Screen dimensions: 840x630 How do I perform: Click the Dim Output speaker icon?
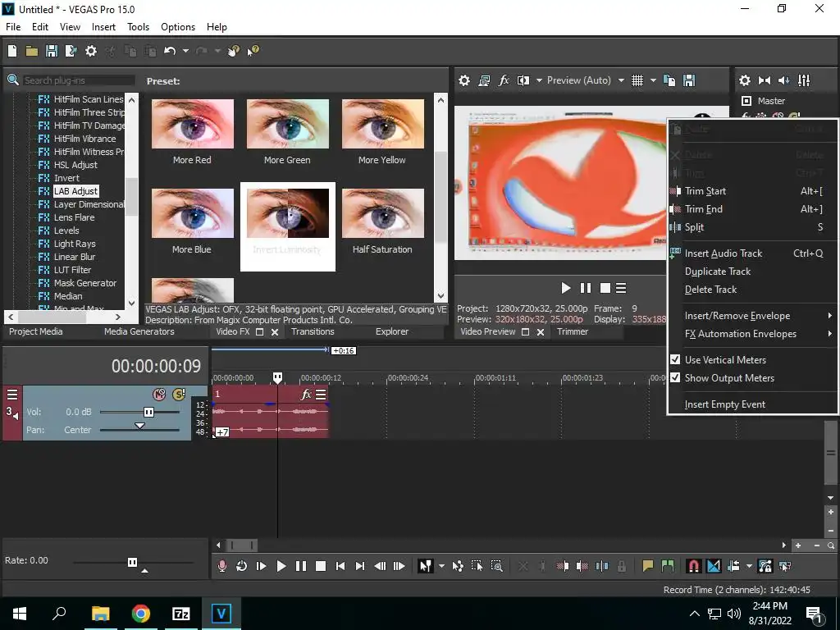coord(783,80)
